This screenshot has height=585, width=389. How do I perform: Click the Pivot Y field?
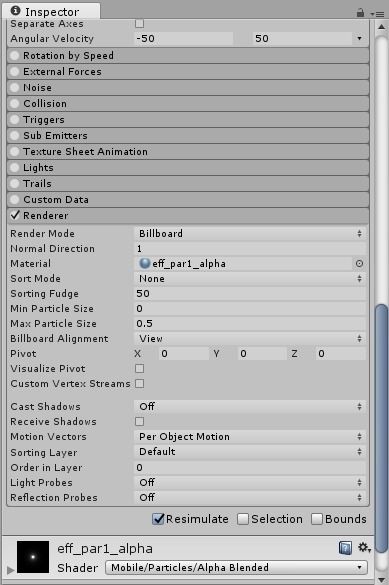coord(263,354)
